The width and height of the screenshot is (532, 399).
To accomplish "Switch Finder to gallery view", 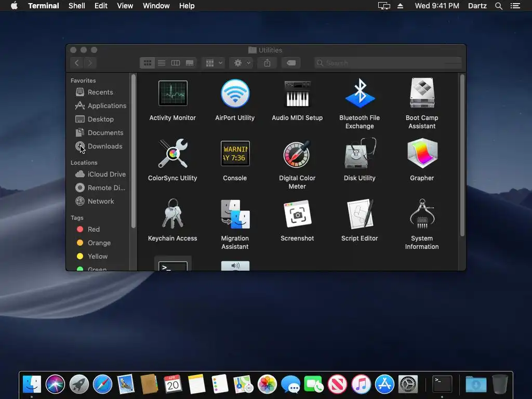I will pyautogui.click(x=190, y=63).
